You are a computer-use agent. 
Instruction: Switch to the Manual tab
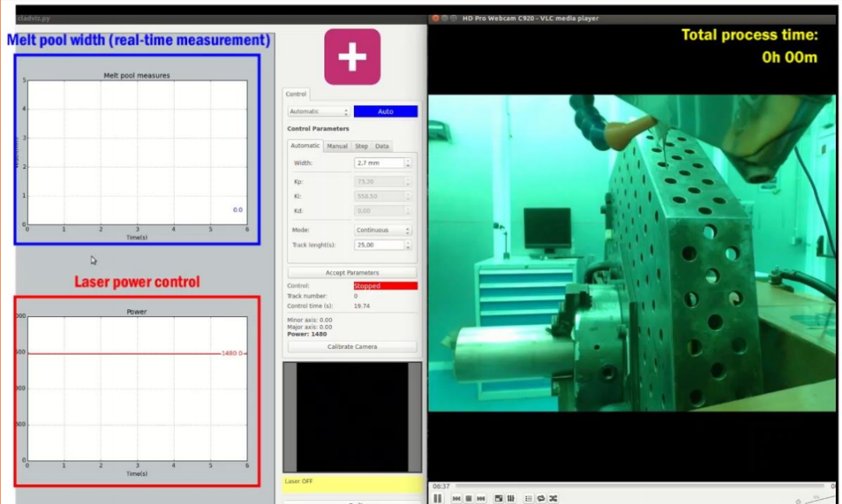click(x=337, y=146)
